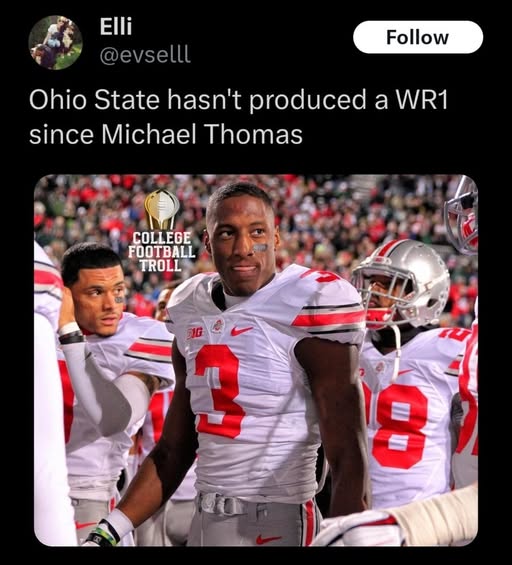
Task: Open the profile via display name Elli
Action: tap(116, 26)
